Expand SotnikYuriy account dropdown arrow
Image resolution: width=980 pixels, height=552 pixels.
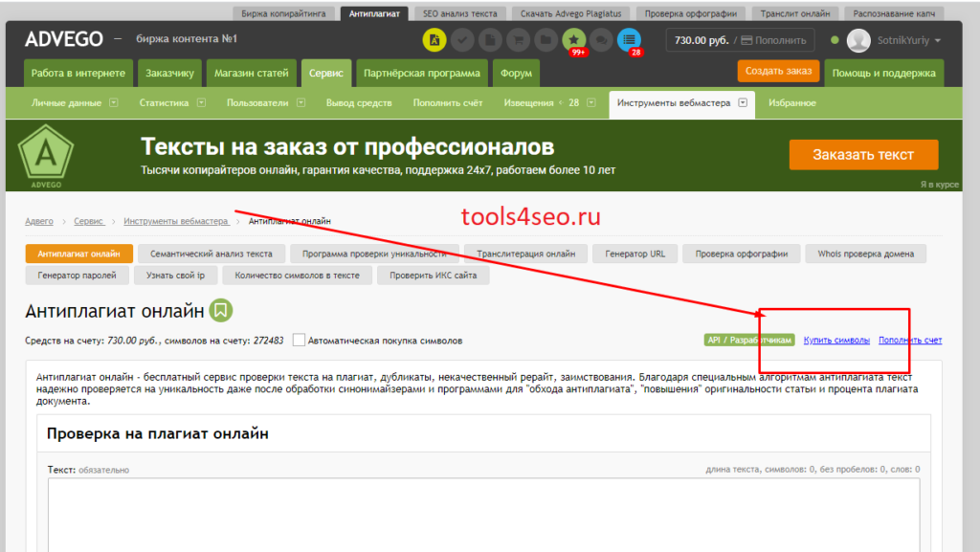[938, 40]
